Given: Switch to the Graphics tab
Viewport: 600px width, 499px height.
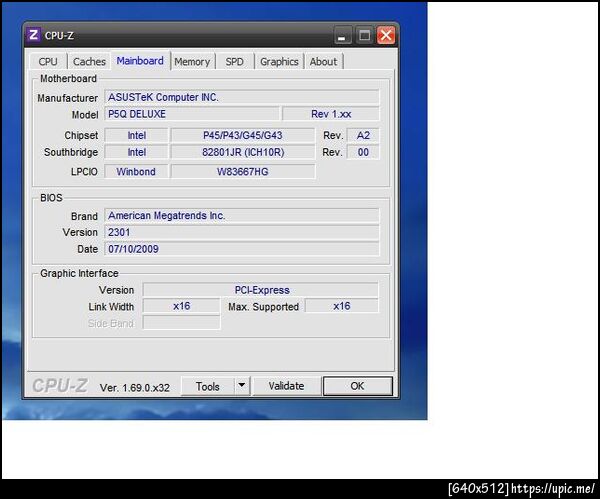Looking at the screenshot, I should (x=279, y=62).
